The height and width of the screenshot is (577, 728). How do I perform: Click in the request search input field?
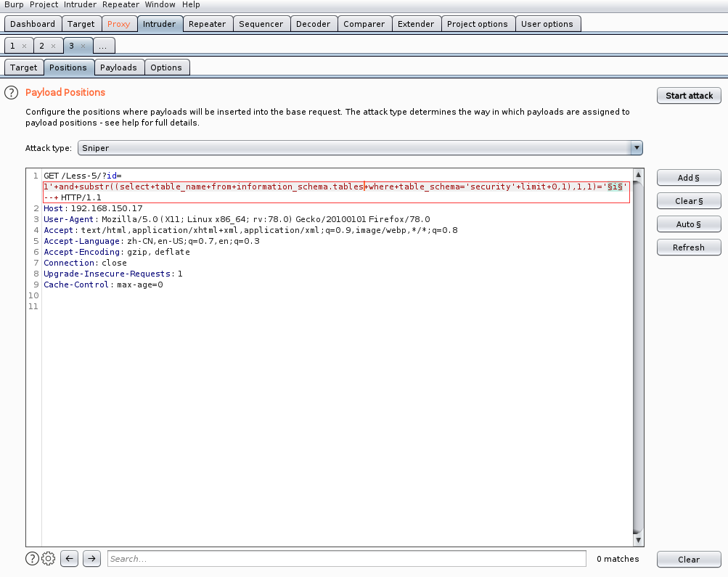346,559
